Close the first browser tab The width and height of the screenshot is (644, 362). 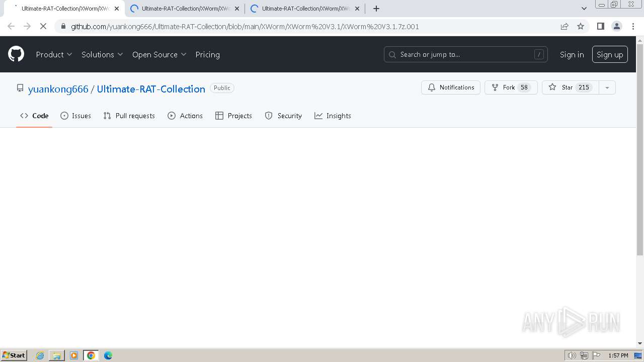[116, 9]
